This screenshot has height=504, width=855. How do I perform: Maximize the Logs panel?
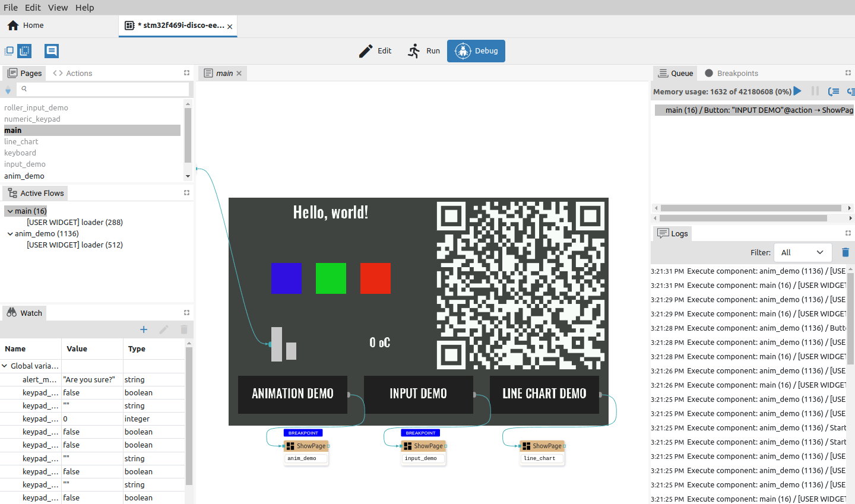pos(848,233)
